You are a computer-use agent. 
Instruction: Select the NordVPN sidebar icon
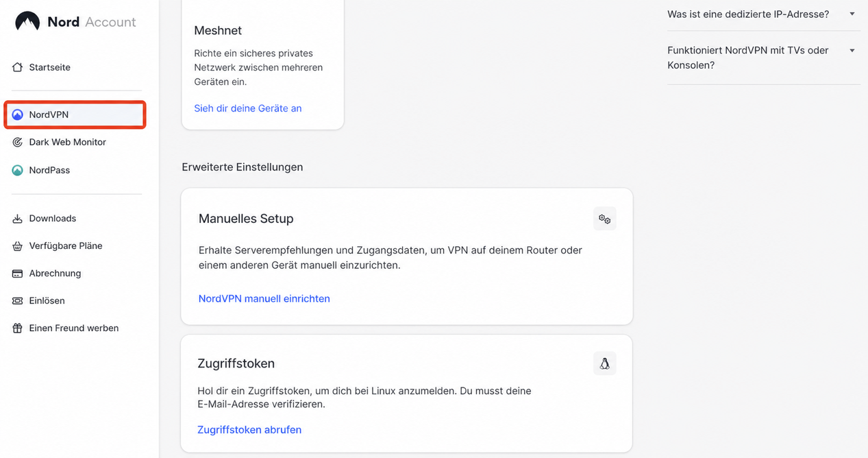pyautogui.click(x=18, y=114)
